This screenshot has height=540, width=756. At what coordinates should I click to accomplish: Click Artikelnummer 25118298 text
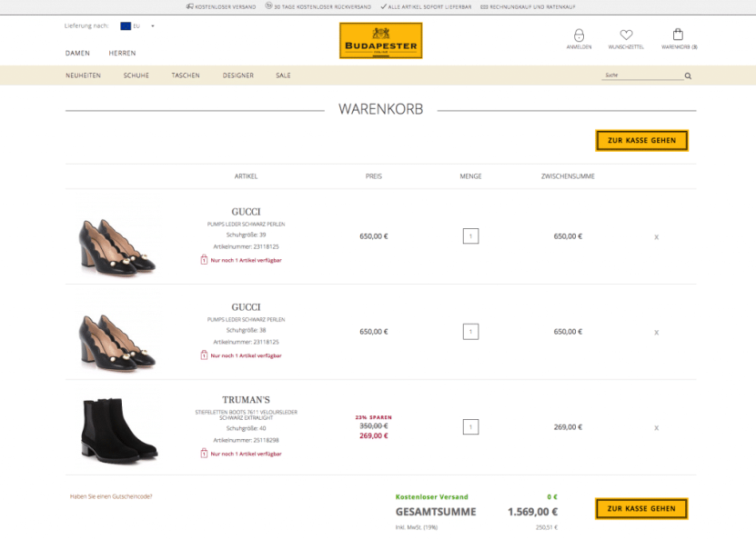pyautogui.click(x=246, y=440)
